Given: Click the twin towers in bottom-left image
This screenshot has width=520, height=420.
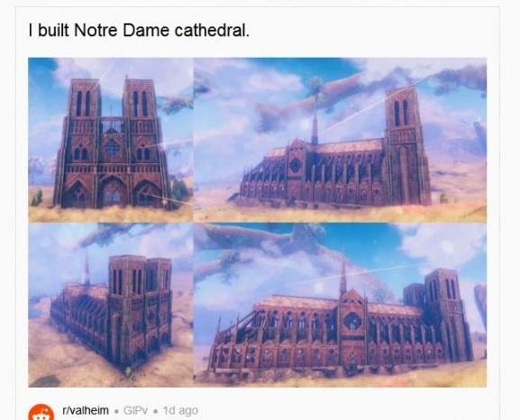Looking at the screenshot, I should 140,308.
